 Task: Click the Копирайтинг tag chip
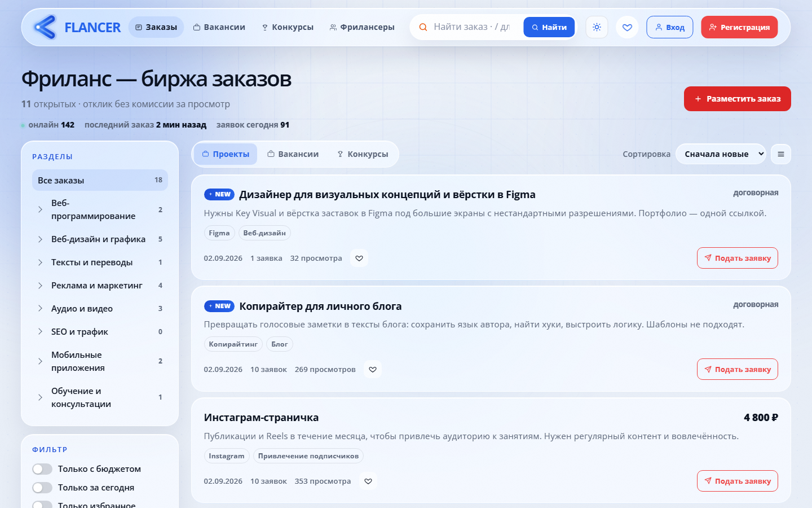pyautogui.click(x=233, y=344)
